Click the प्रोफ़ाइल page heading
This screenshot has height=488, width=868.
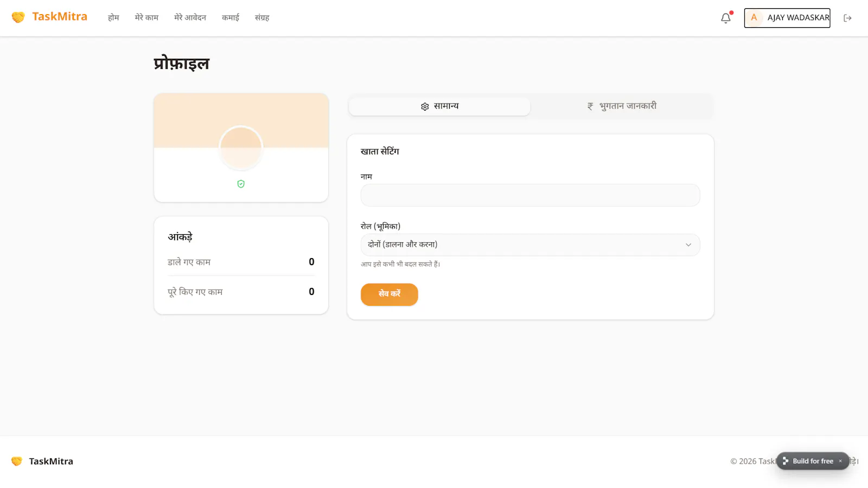click(x=182, y=64)
